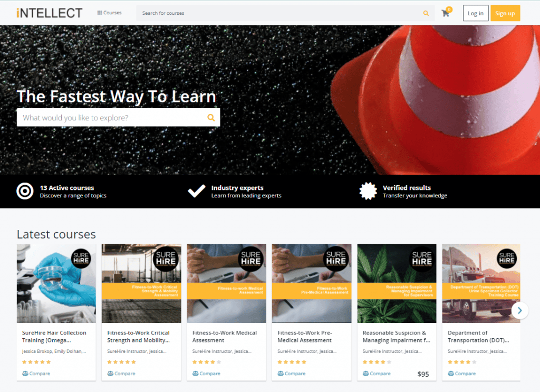Click the target icon beside 13 Active courses
The width and height of the screenshot is (540, 392).
click(25, 191)
